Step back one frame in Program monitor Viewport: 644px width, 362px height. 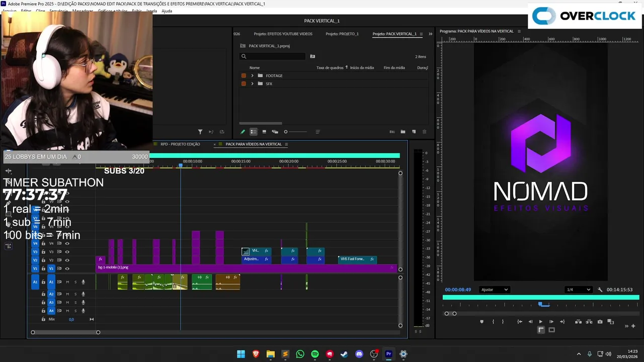[x=530, y=322]
